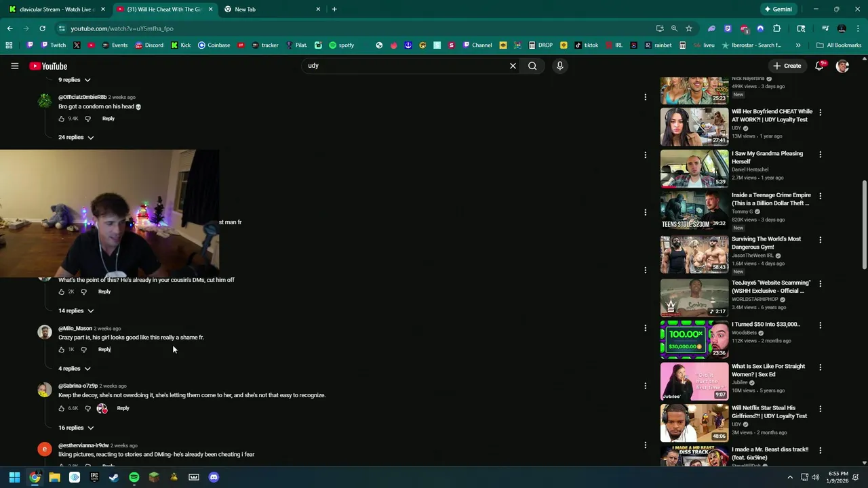Go to YouTube home via logo
Image resolution: width=868 pixels, height=488 pixels.
click(48, 66)
